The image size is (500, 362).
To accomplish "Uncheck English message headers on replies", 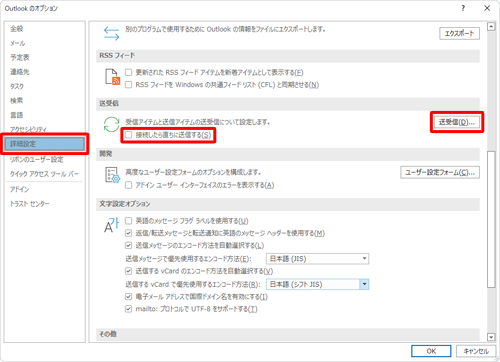I will click(x=128, y=233).
